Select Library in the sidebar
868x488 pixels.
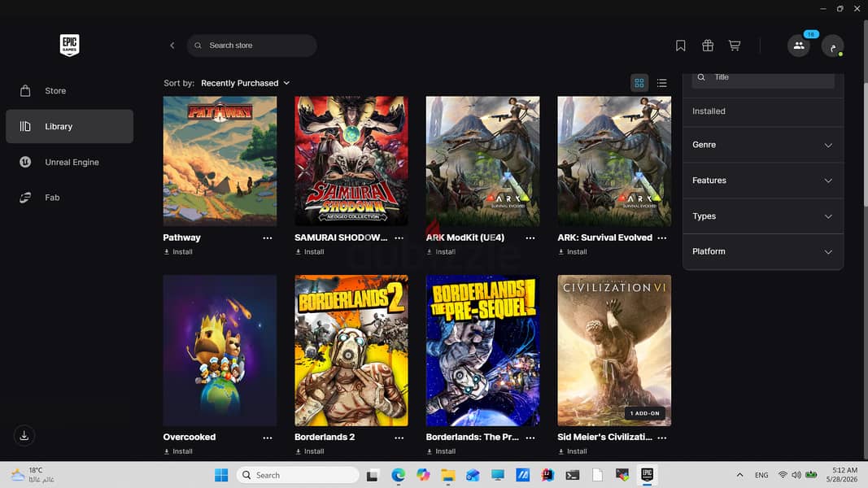69,126
